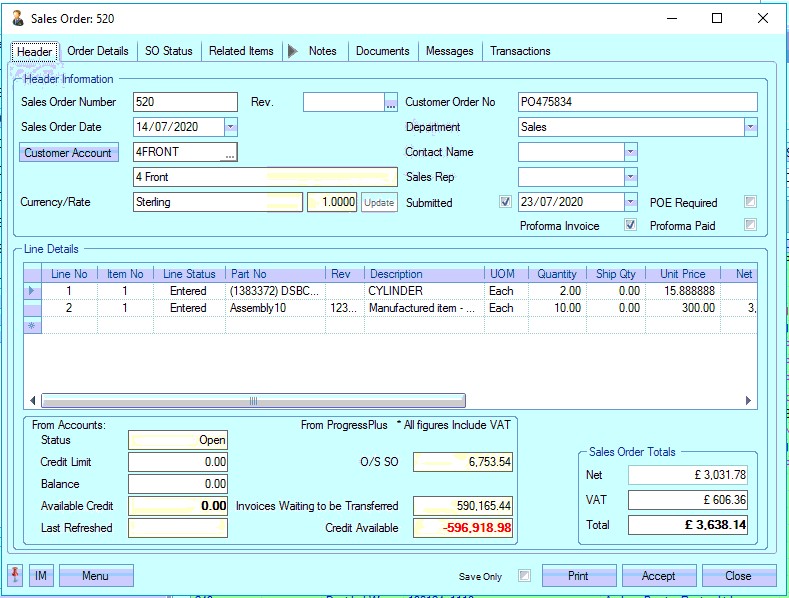Click the Accept button

tap(659, 576)
